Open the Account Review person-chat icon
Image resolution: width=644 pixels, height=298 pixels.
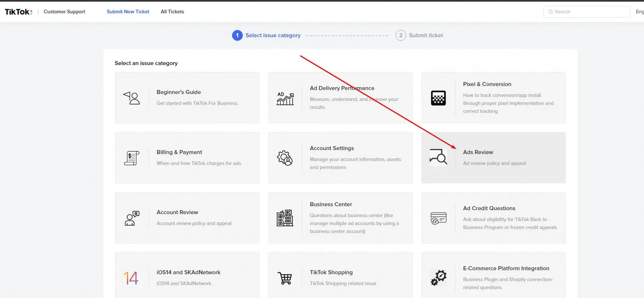132,218
